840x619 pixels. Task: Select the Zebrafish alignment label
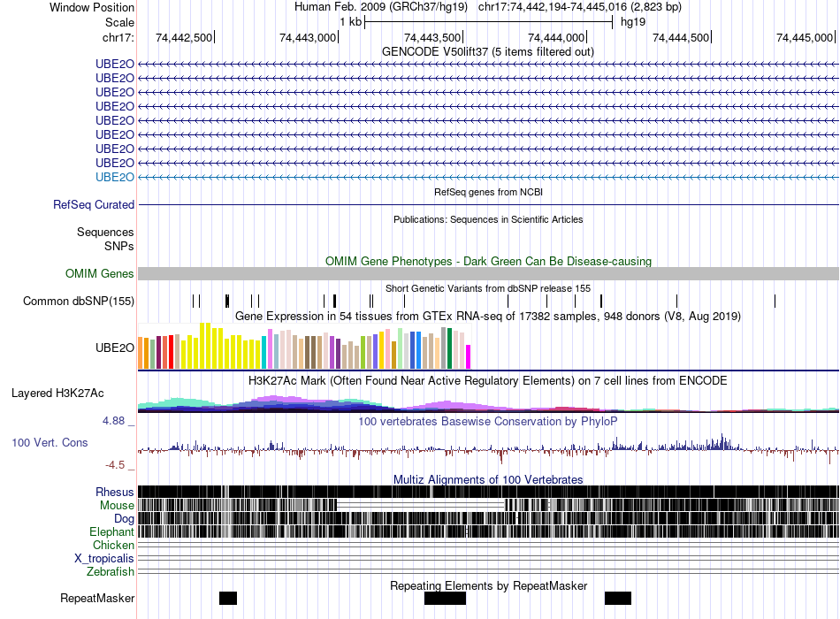tap(111, 572)
